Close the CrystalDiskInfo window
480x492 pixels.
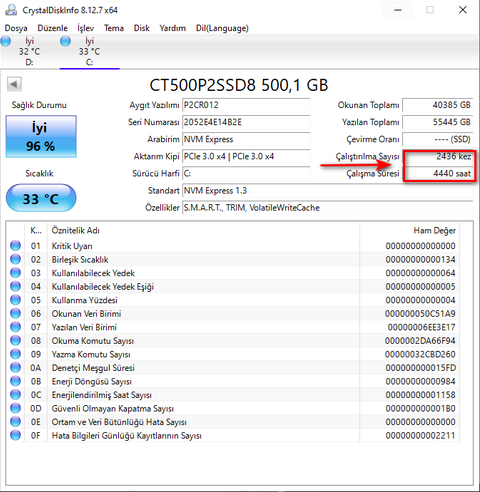coord(463,10)
